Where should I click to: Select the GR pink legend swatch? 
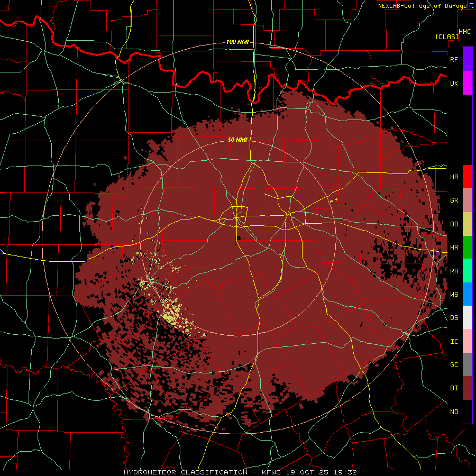tap(467, 200)
